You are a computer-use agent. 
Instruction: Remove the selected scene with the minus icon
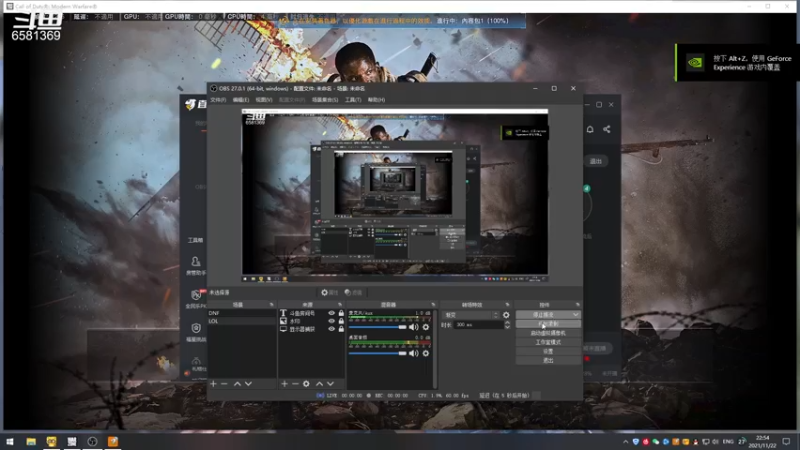coord(224,384)
